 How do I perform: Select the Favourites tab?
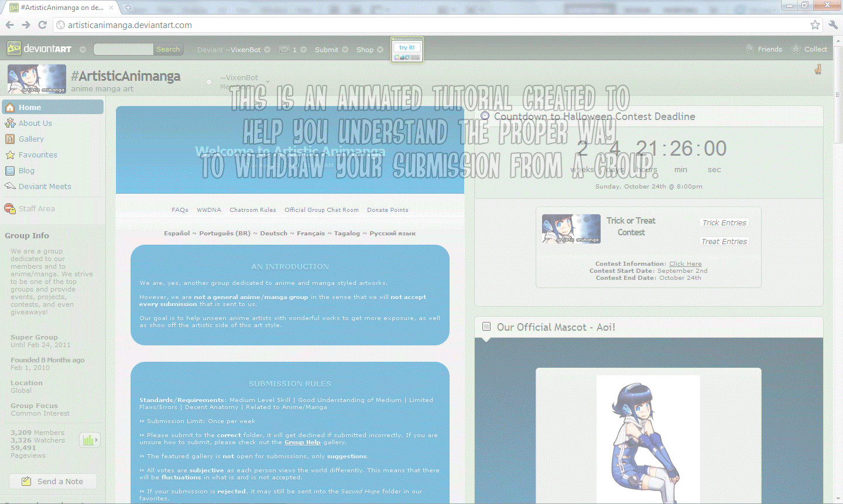[37, 155]
